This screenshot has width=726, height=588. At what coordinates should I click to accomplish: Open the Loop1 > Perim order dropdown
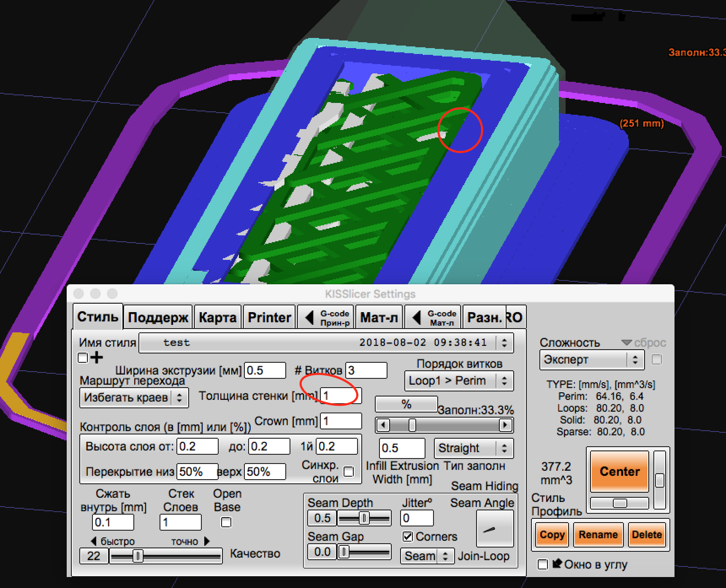458,381
